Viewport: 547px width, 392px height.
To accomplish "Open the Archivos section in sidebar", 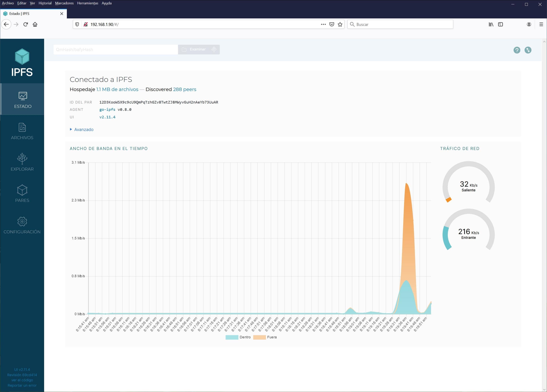I will pos(22,131).
